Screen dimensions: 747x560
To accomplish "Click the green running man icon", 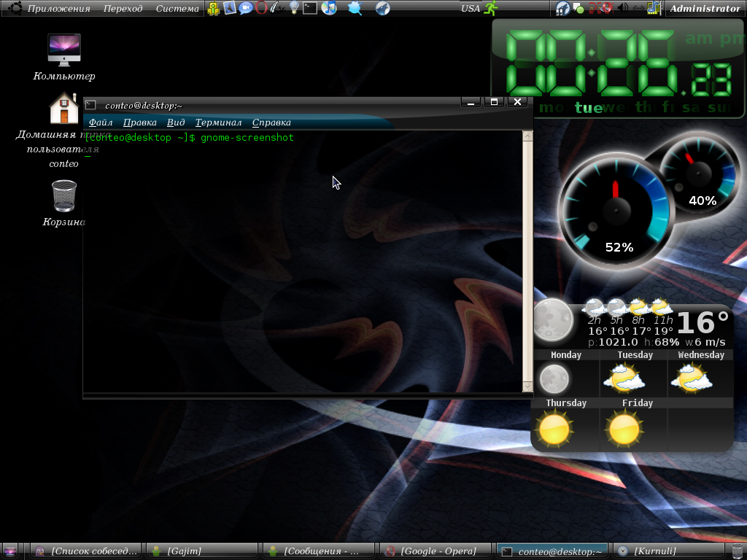I will point(491,9).
